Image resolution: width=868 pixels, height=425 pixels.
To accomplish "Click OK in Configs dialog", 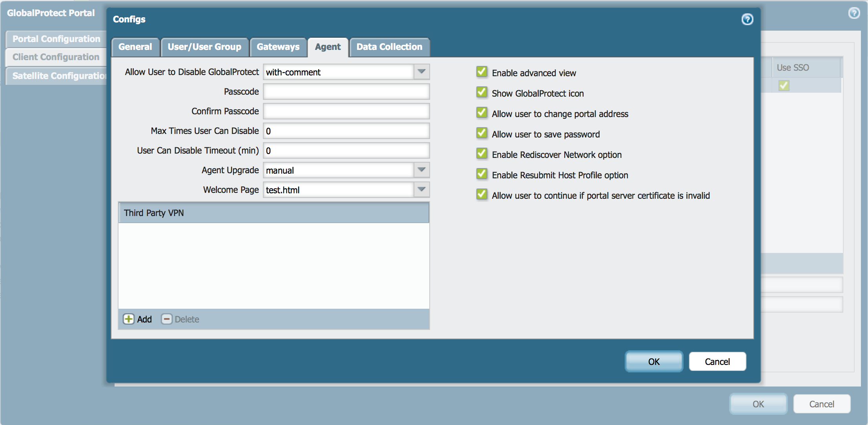I will pyautogui.click(x=654, y=361).
